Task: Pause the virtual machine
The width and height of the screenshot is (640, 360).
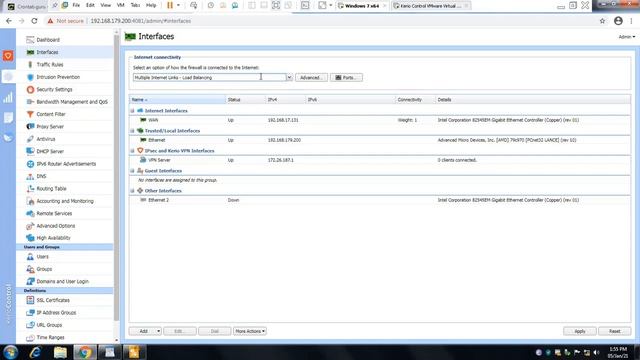Action: pyautogui.click(x=170, y=5)
